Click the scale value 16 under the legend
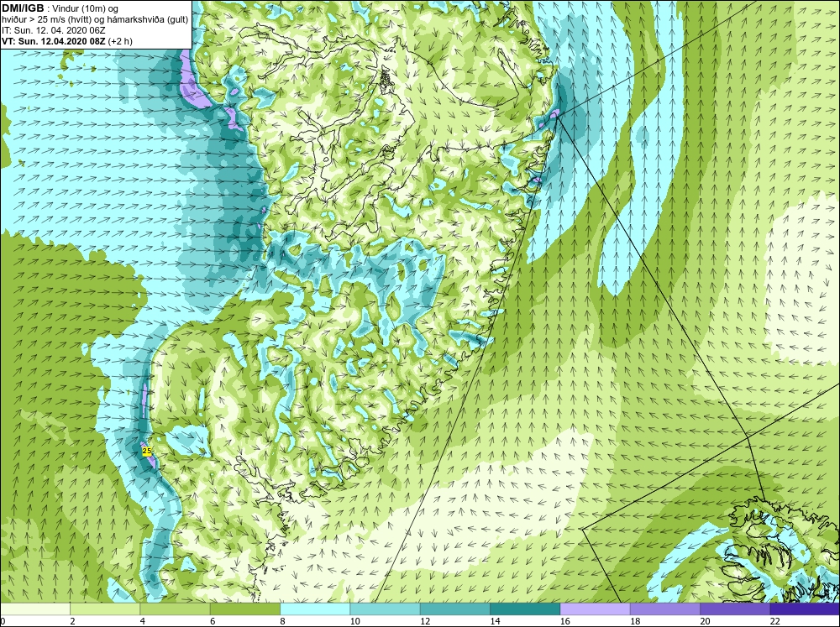The width and height of the screenshot is (840, 627). (564, 621)
